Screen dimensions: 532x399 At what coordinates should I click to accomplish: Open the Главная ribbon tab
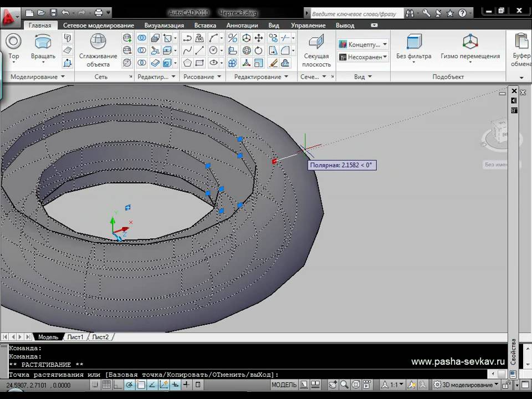40,25
